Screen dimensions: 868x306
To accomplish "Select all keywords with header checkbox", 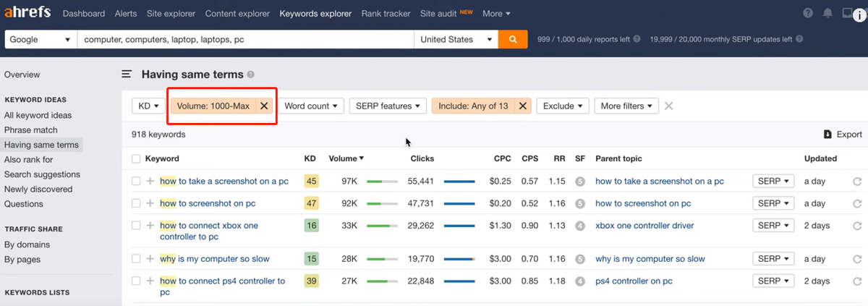I will (x=136, y=158).
